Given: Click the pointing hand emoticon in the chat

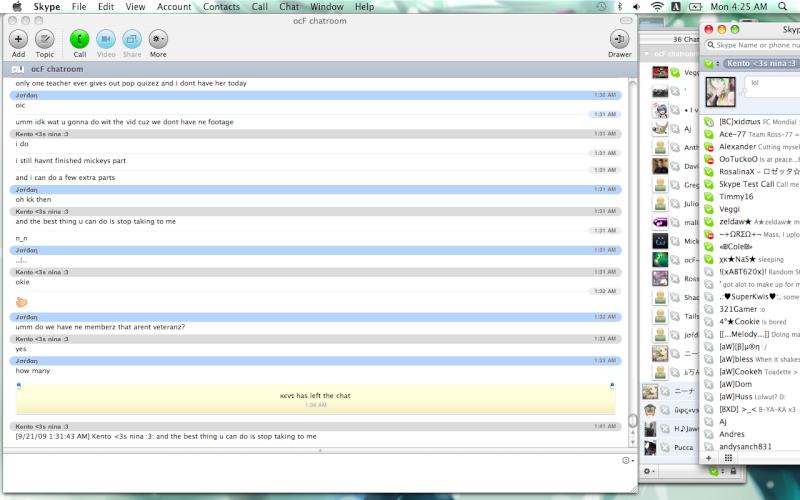Looking at the screenshot, I should click(x=21, y=303).
